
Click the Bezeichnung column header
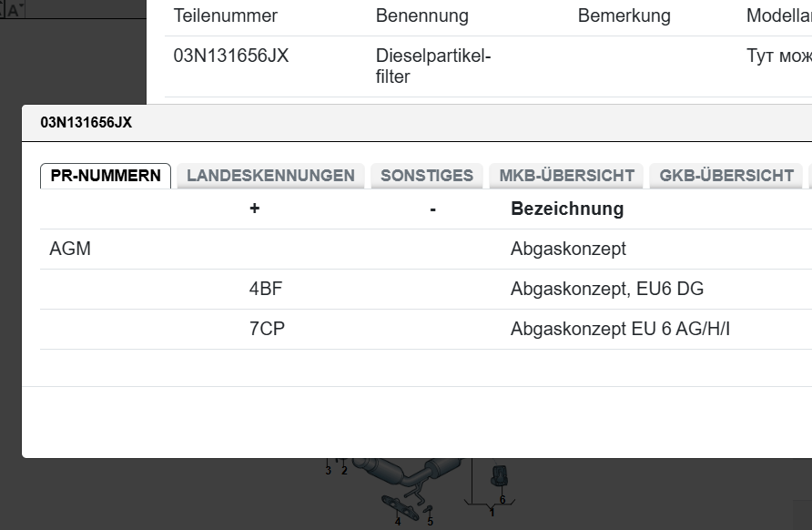pos(567,209)
